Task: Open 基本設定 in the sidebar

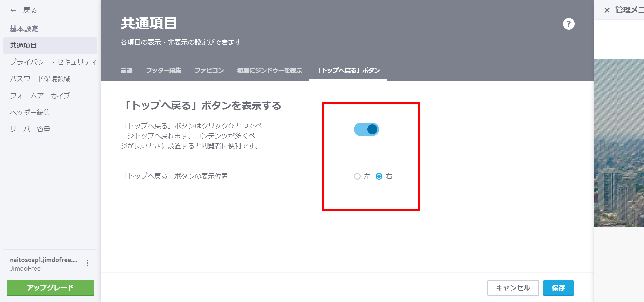Action: pyautogui.click(x=23, y=28)
